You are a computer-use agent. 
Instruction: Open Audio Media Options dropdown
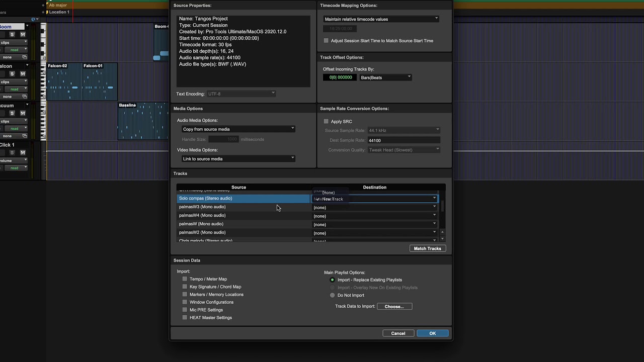point(238,129)
